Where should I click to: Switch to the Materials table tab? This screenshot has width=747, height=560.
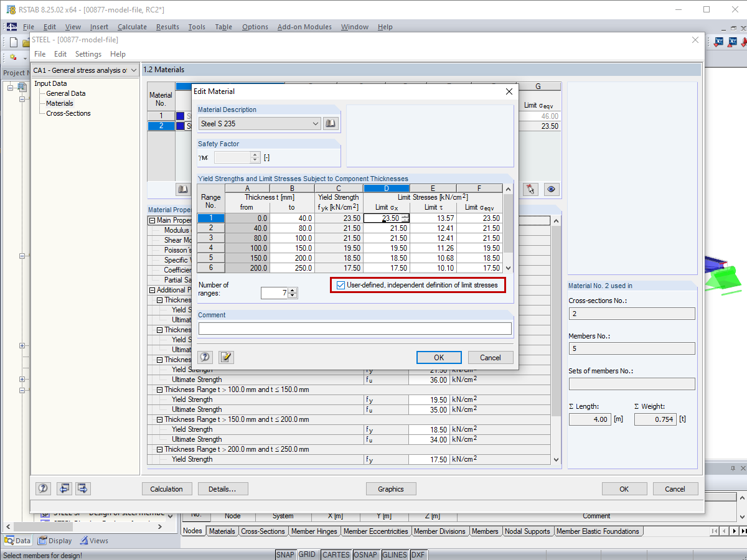pos(222,531)
